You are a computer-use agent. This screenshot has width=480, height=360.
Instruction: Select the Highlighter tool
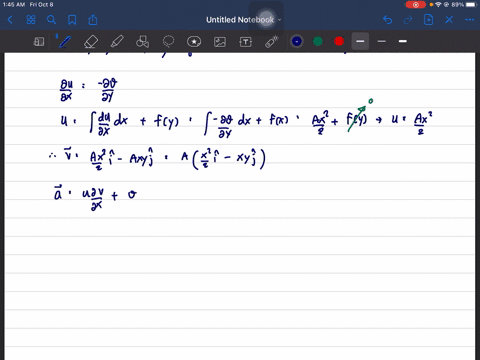117,42
